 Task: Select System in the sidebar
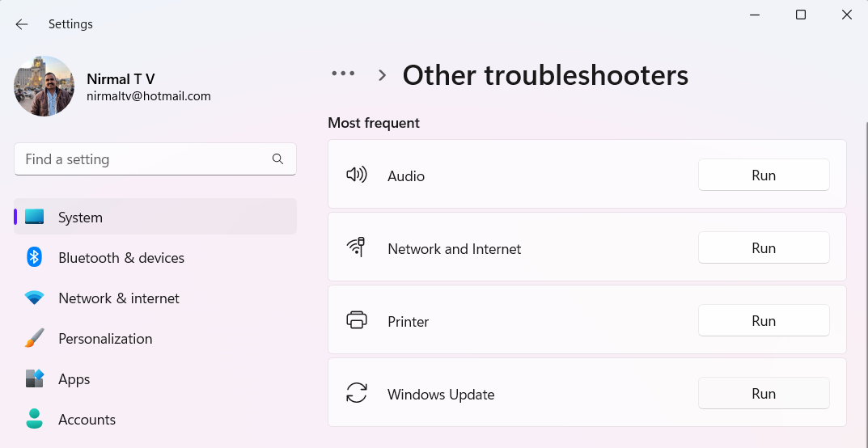click(155, 217)
